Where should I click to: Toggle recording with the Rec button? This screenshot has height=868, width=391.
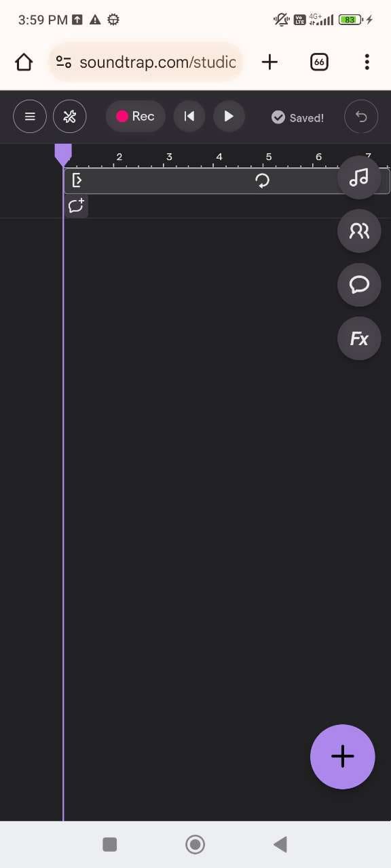click(135, 116)
